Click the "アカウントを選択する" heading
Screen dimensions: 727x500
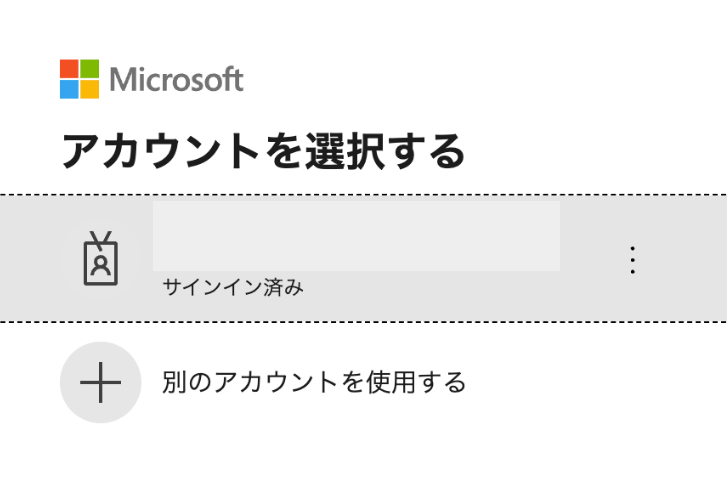pos(263,152)
